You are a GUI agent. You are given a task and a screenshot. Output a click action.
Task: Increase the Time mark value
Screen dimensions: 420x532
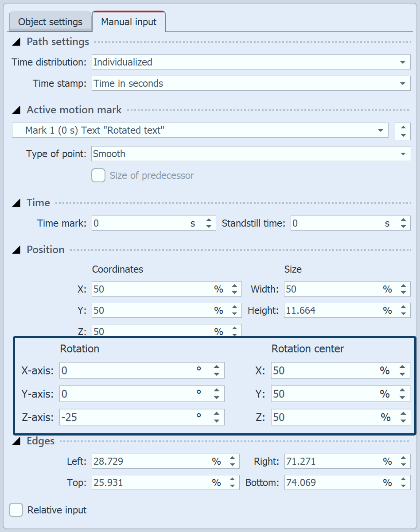coord(208,220)
